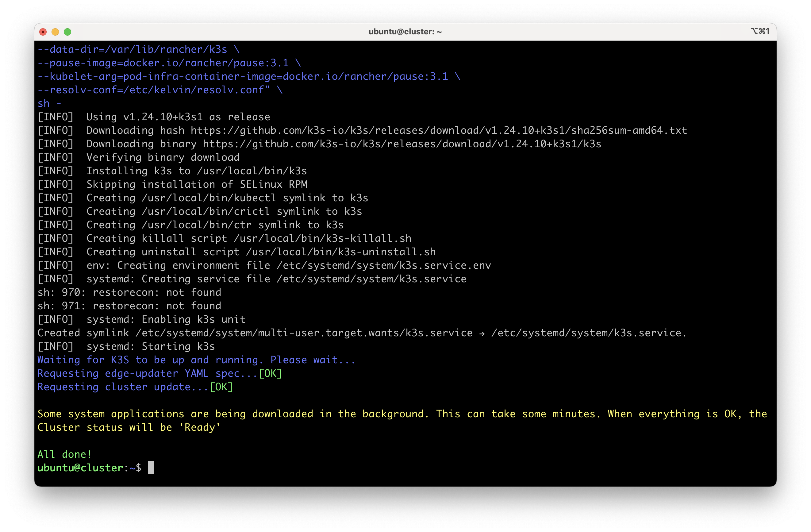Click the Waiting for K3S message line
Image resolution: width=811 pixels, height=532 pixels.
pos(196,360)
